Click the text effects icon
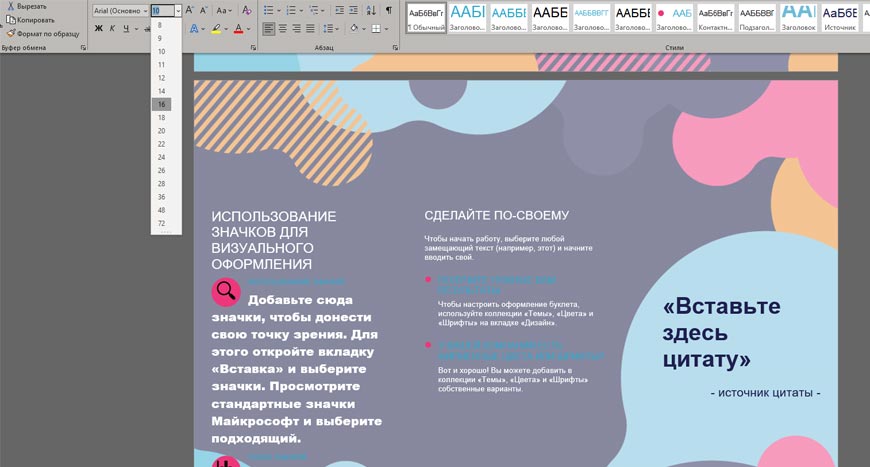 point(194,28)
